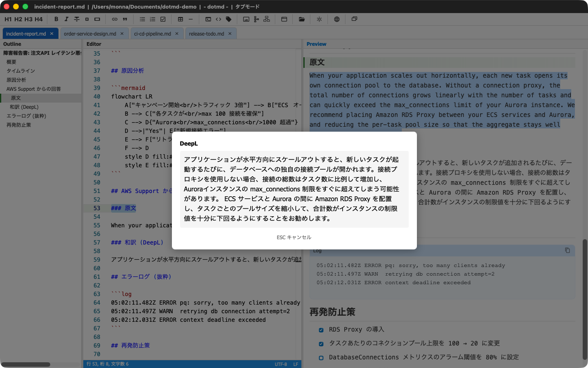Click editor line 61 '## エラーログ (抜粋)'

[141, 277]
